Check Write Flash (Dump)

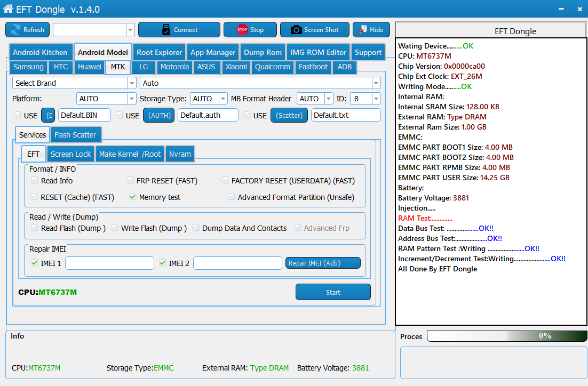coord(115,228)
